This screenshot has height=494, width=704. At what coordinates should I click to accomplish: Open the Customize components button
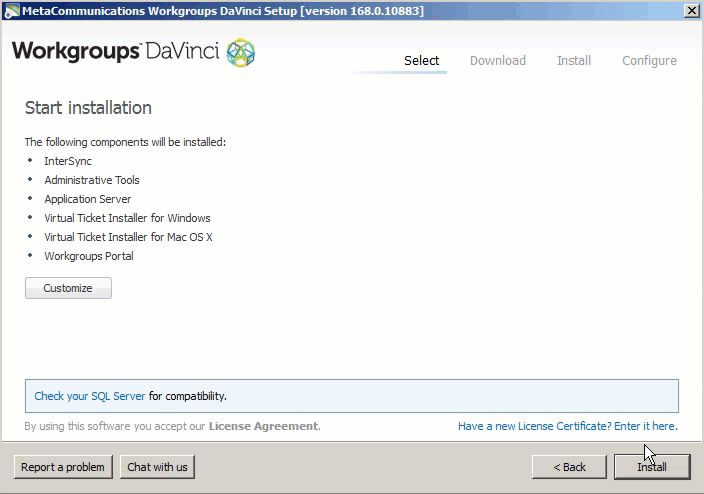coord(68,288)
